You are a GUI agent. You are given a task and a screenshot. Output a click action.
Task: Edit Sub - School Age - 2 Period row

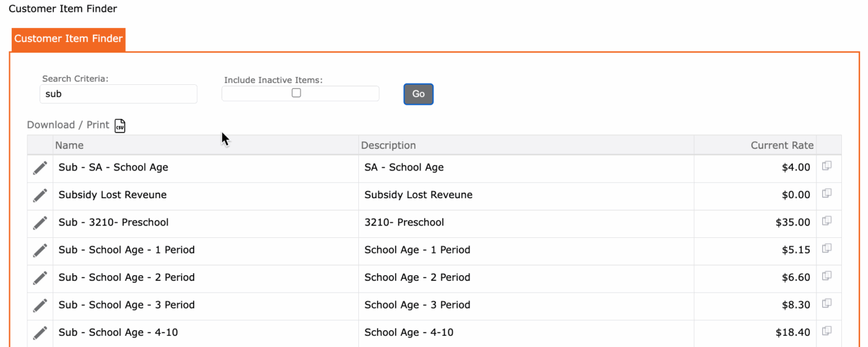click(x=40, y=278)
